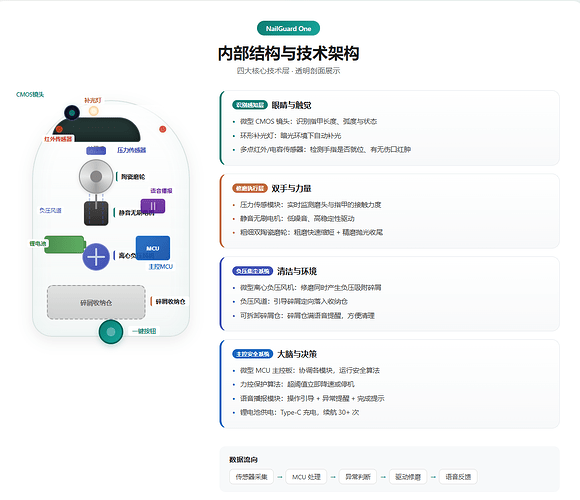This screenshot has height=500, width=580.
Task: Click the '主控MCU' label
Action: (161, 266)
